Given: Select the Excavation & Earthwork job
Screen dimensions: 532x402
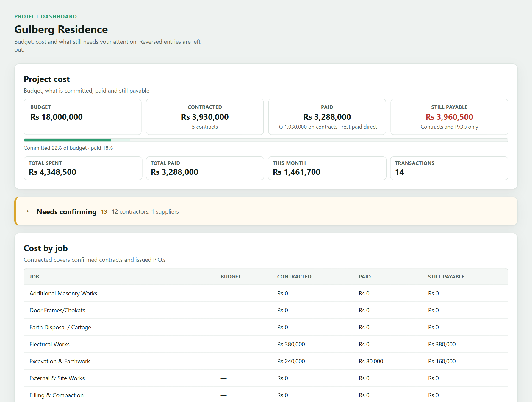Looking at the screenshot, I should [x=266, y=361].
